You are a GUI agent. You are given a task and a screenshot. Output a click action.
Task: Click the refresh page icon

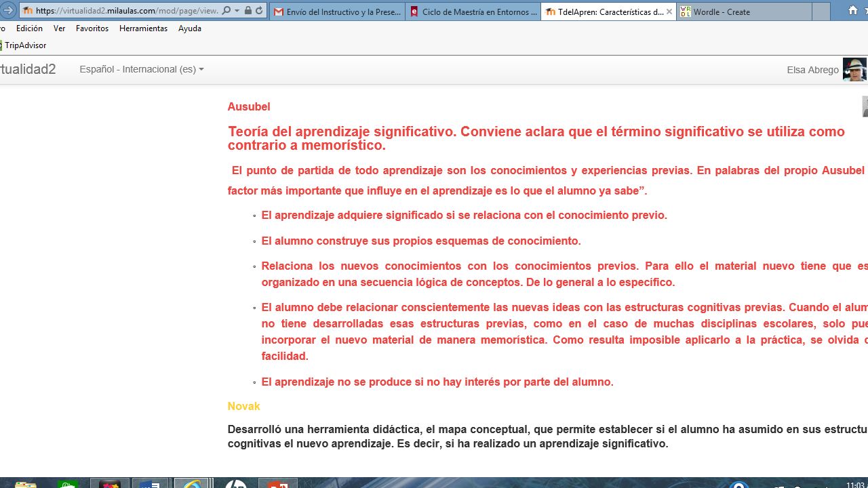coord(259,11)
